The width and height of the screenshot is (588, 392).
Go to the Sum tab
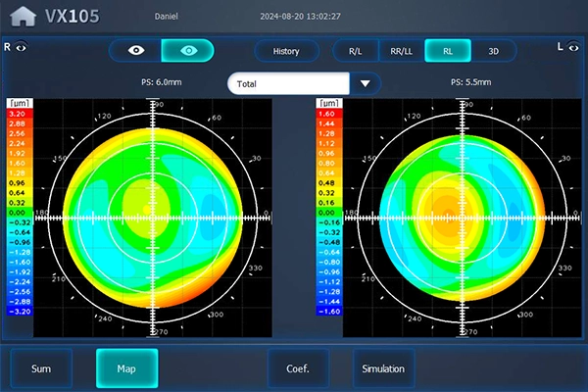[41, 368]
